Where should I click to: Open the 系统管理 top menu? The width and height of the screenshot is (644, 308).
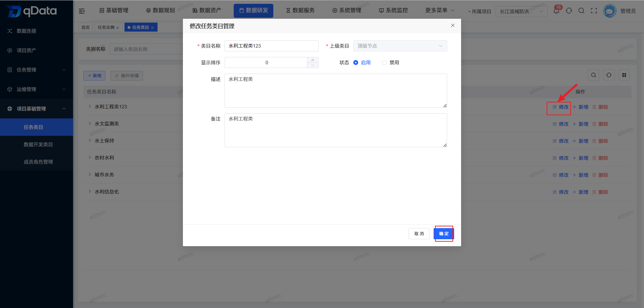pos(347,10)
